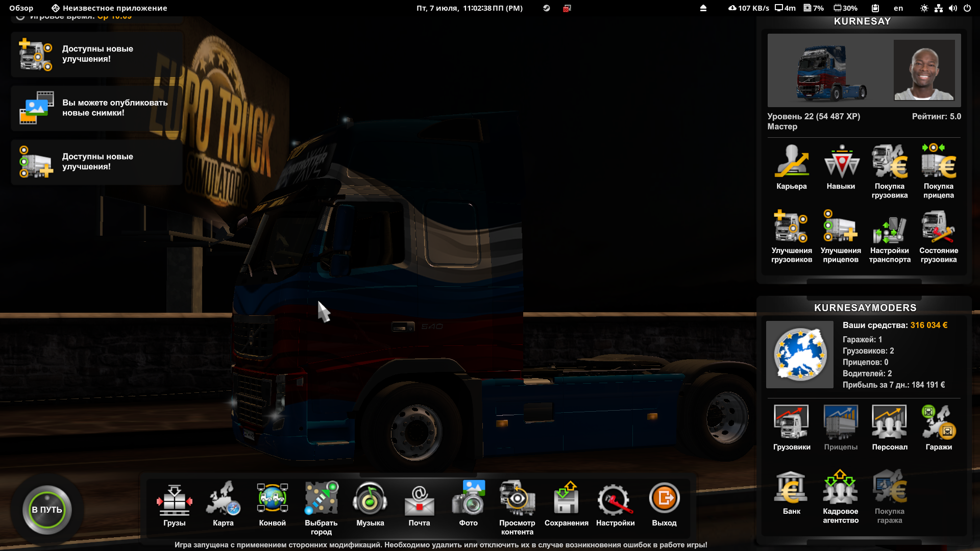Click Выбрать город icon
980x551 pixels.
click(321, 498)
